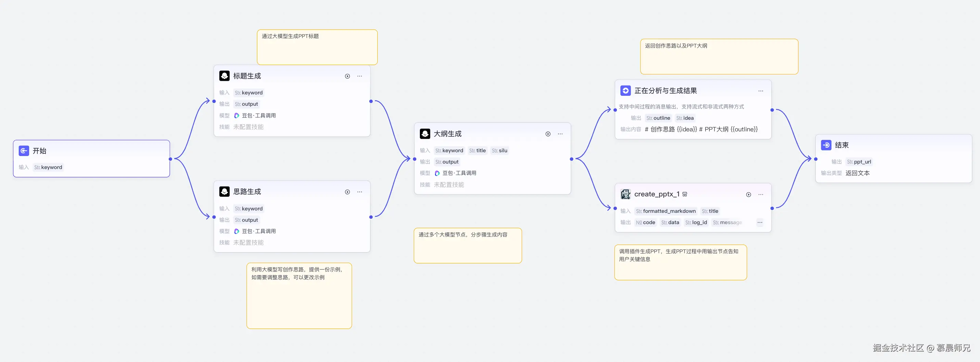Open the 标题生成 node more-options menu
This screenshot has height=362, width=980.
click(360, 76)
